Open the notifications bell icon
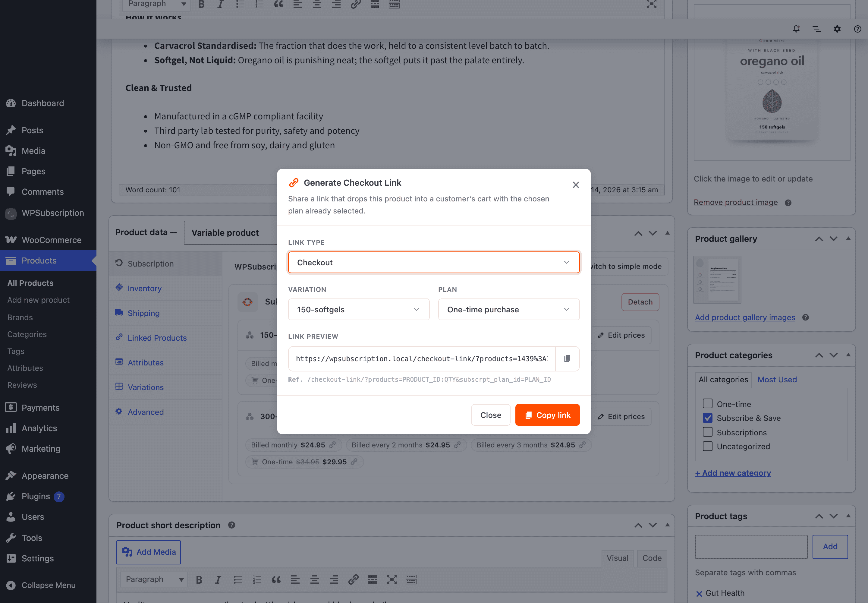 coord(796,29)
